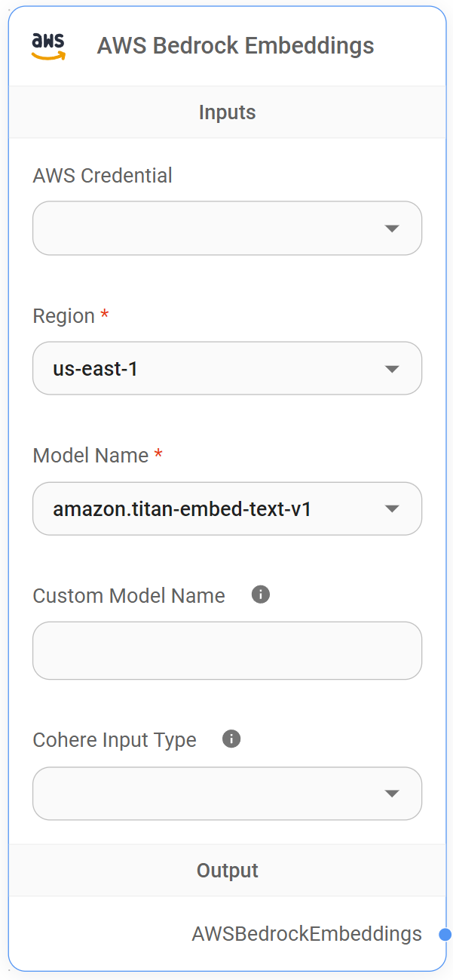Click inside the Custom Model Name field
The width and height of the screenshot is (453, 980).
click(227, 650)
